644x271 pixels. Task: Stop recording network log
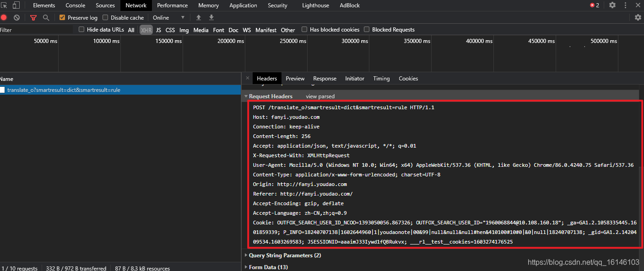[4, 18]
